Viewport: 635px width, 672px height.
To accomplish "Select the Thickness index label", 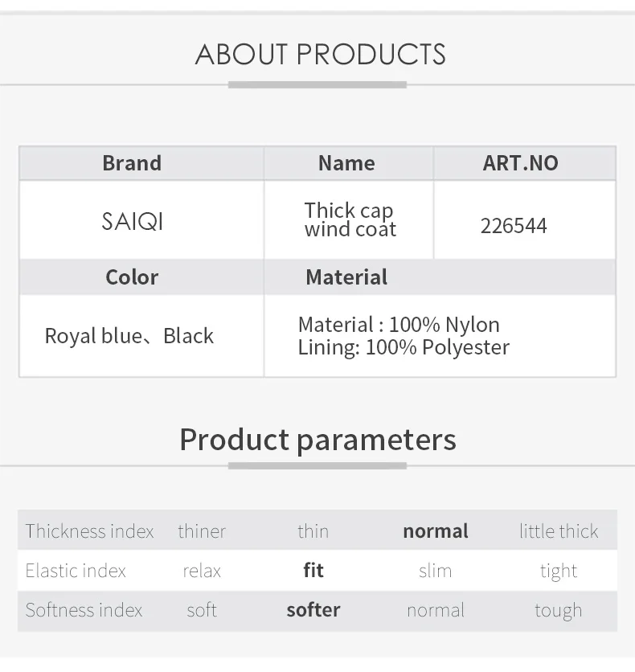I will [89, 531].
